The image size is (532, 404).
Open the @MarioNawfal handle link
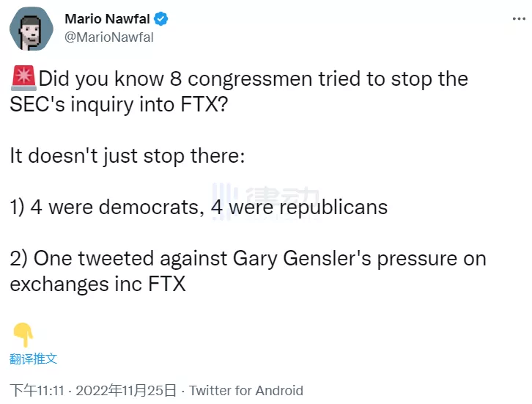coord(109,37)
